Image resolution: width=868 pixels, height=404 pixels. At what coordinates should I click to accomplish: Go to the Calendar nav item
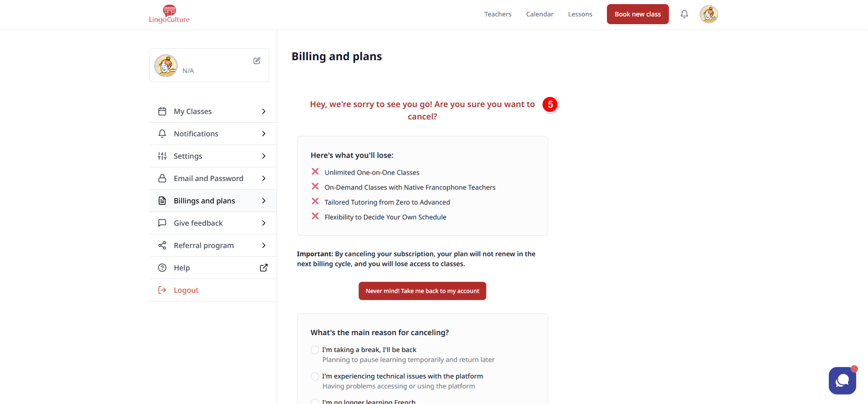pos(539,14)
